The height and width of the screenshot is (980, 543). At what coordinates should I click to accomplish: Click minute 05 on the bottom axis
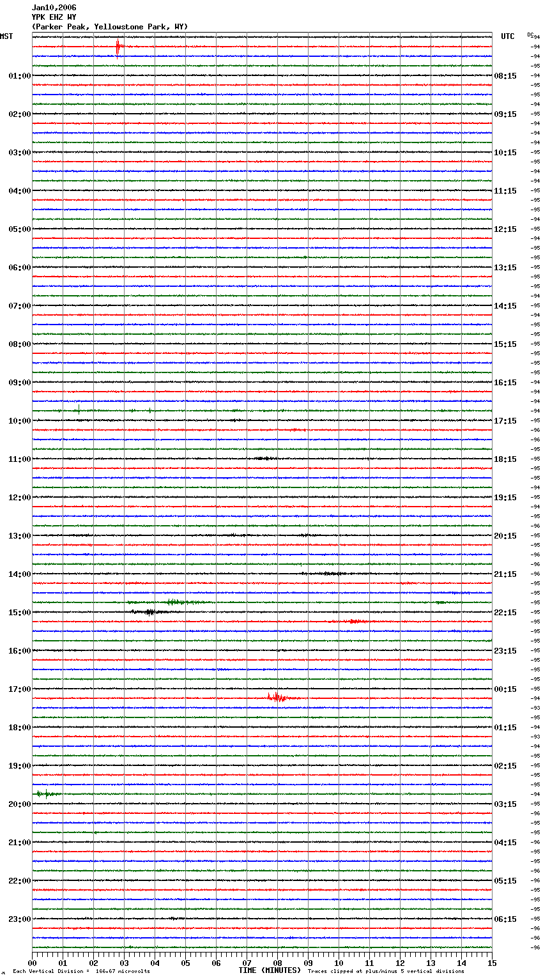[x=185, y=963]
